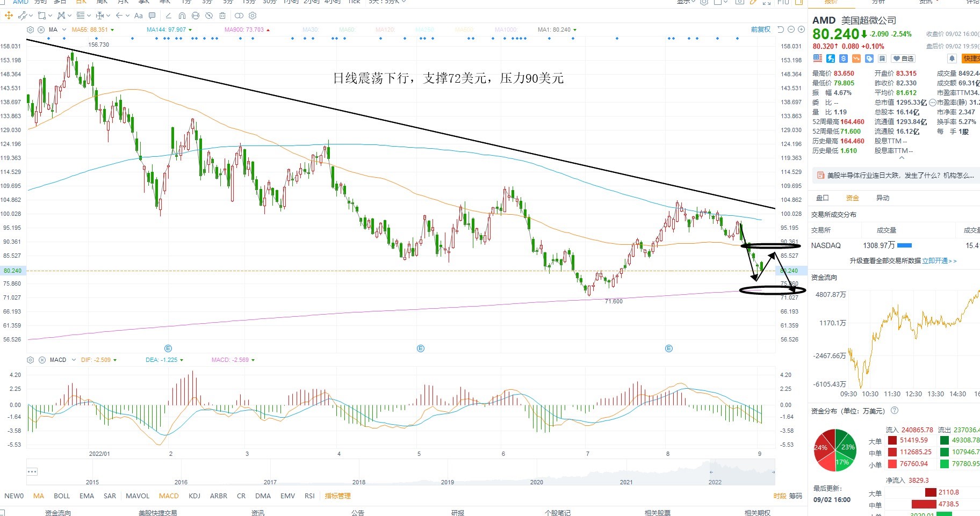Click the help icon beside 资金分布
Viewport: 980px width, 516px height.
tap(895, 411)
